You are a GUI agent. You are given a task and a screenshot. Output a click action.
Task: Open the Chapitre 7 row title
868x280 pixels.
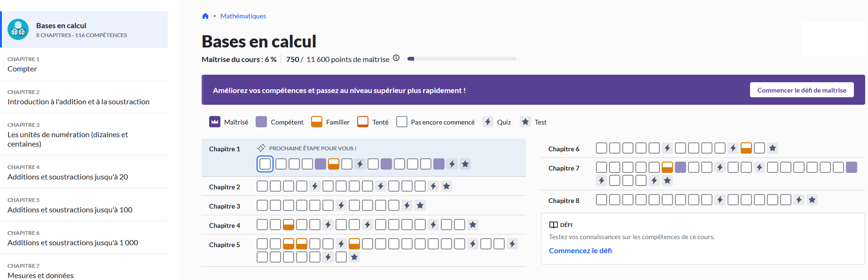coord(564,168)
